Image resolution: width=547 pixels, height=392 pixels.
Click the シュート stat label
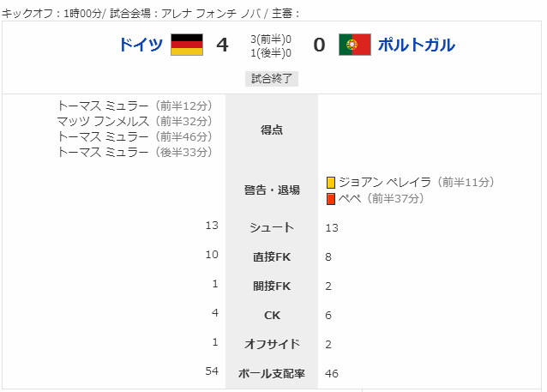272,227
